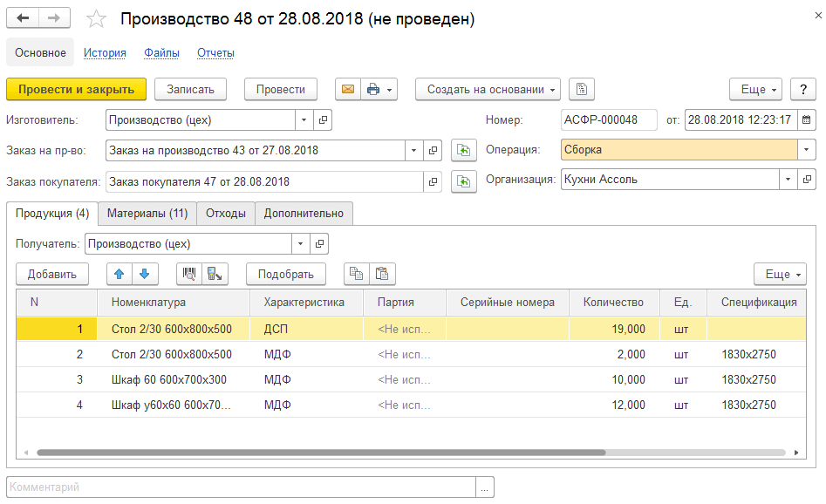Search by barcode icon
Viewport: 826px width, 504px height.
(x=189, y=274)
